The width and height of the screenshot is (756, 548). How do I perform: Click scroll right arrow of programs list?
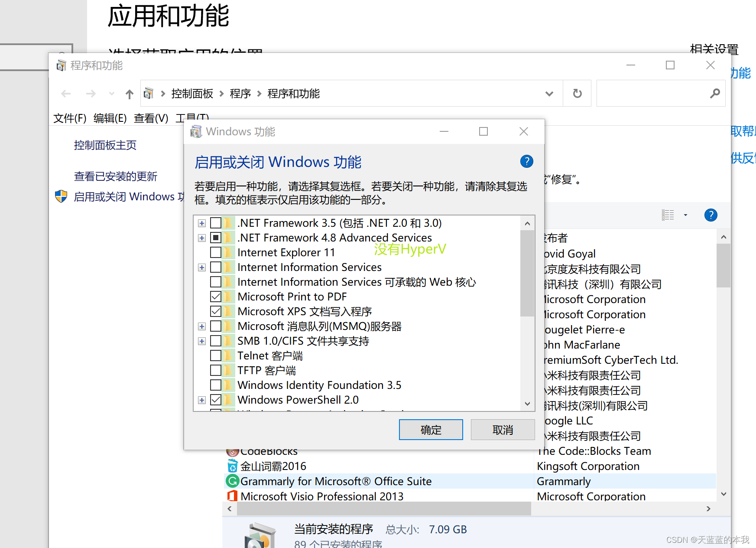point(708,509)
